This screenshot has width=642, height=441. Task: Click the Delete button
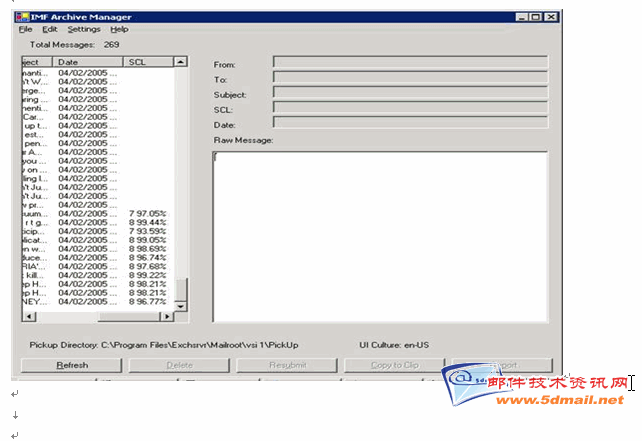point(179,365)
